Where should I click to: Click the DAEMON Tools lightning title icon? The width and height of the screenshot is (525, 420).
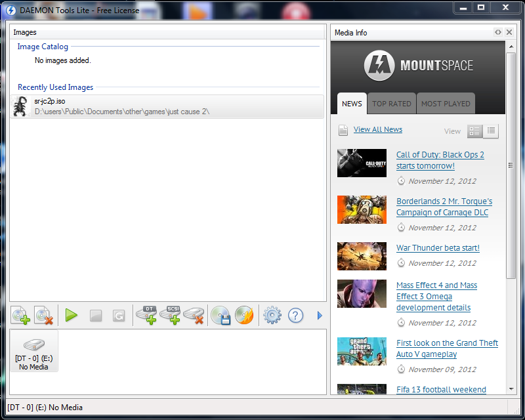point(11,10)
